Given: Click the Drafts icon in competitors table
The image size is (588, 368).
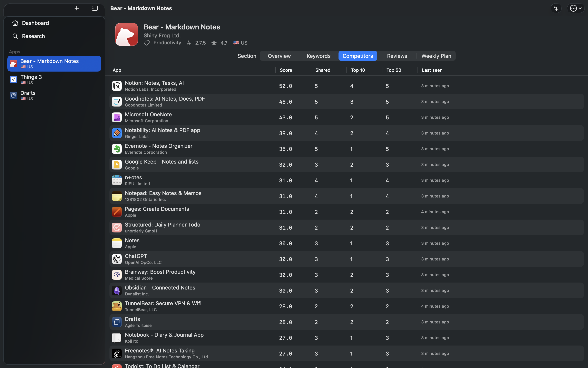Looking at the screenshot, I should tap(117, 322).
